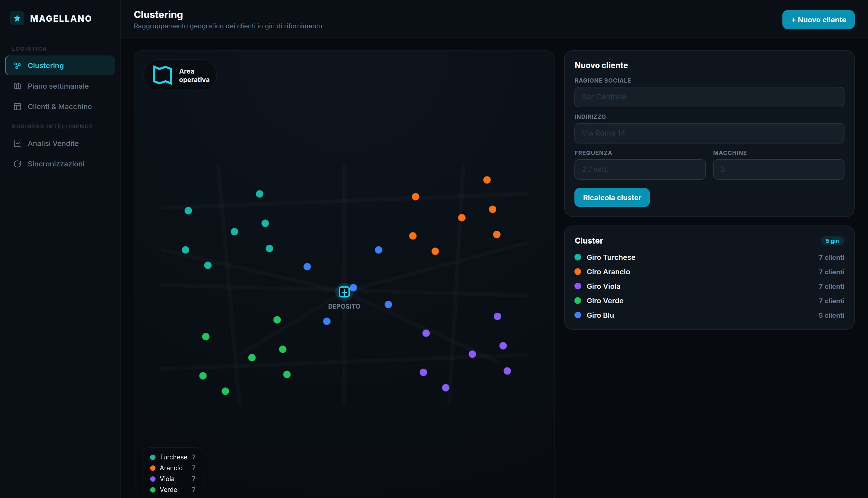Select the Giro Arancio cluster row
This screenshot has height=498, width=868.
709,272
